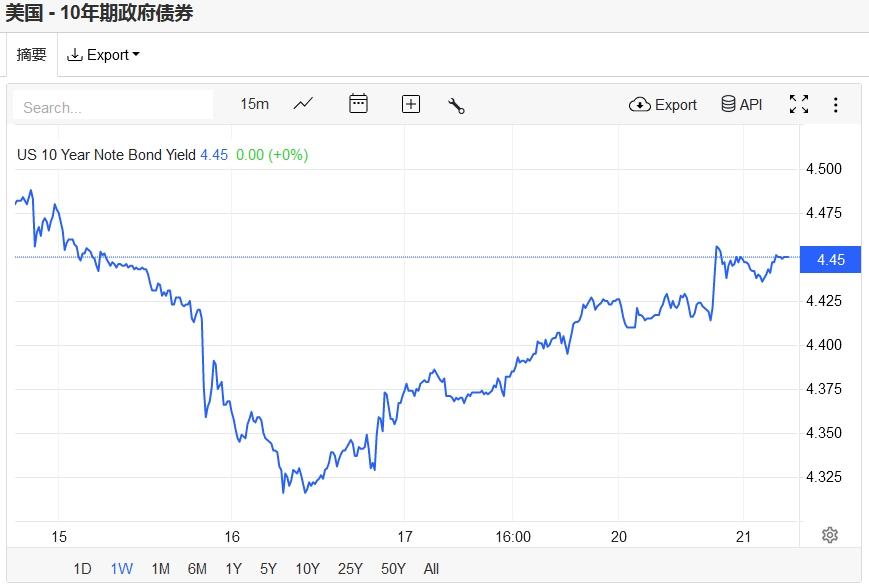Click the 4.45 current price label
Screen dimensions: 869x587
[x=831, y=260]
